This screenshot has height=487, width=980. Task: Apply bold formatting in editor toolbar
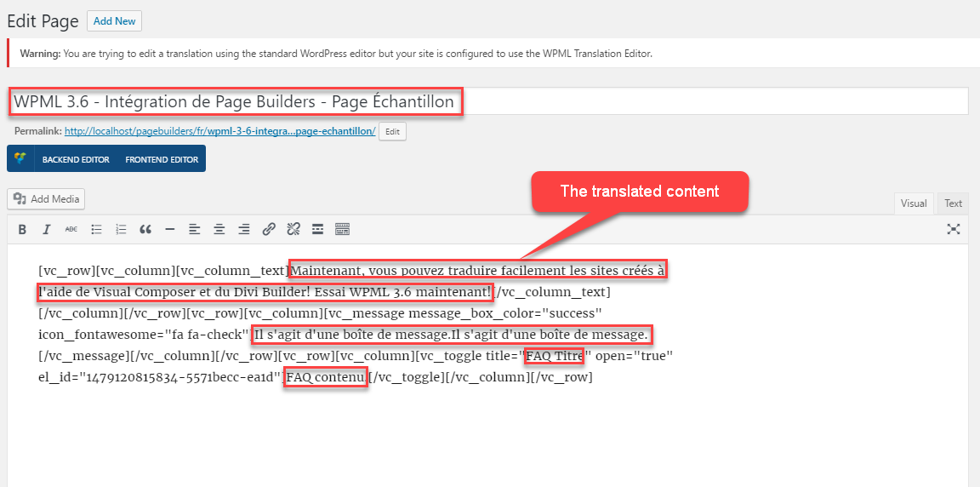[x=22, y=229]
